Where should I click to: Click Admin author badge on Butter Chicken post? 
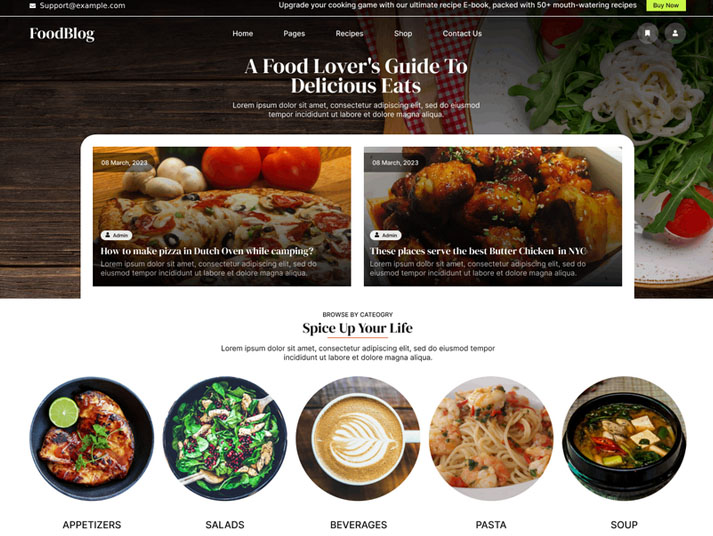pyautogui.click(x=386, y=235)
